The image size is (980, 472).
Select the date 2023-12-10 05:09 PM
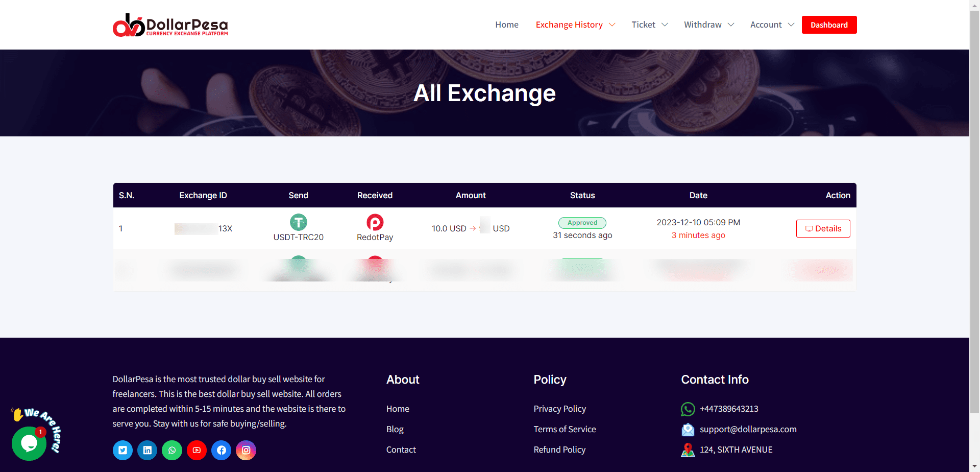[x=698, y=222]
